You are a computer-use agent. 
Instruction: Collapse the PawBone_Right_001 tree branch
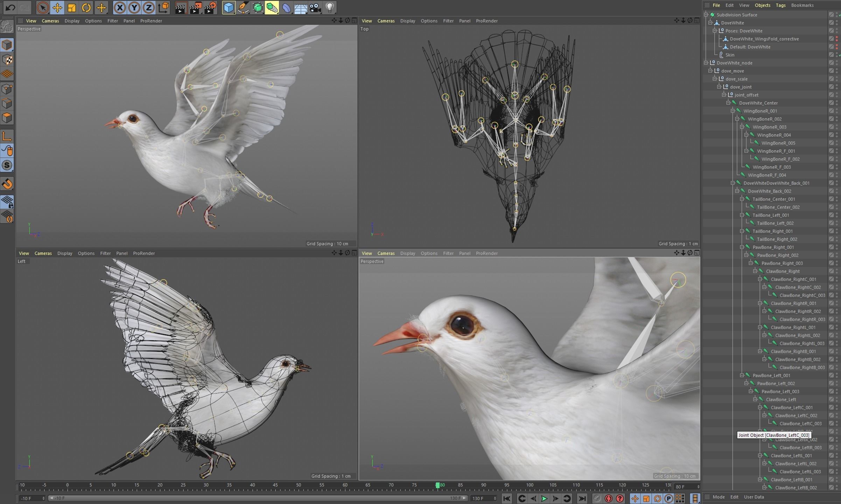(742, 247)
